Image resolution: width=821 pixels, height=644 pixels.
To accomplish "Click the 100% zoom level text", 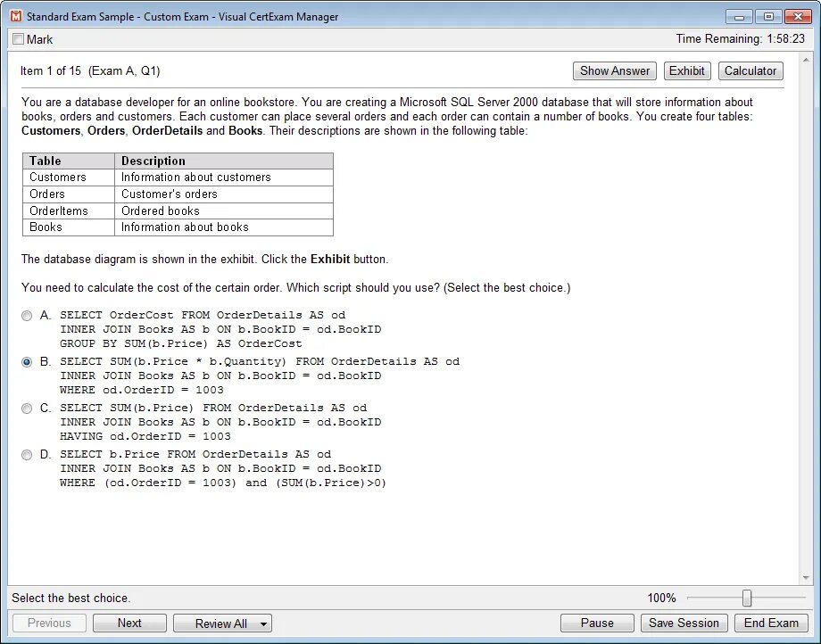I will 662,598.
